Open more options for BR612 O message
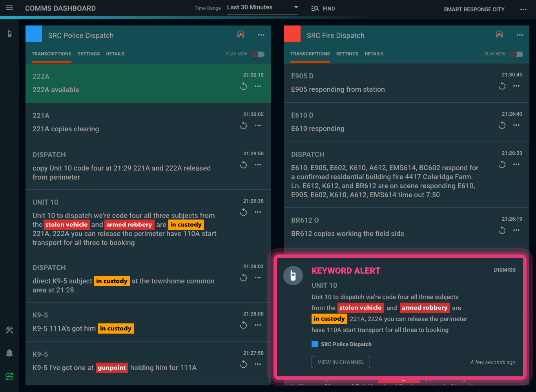 516,230
